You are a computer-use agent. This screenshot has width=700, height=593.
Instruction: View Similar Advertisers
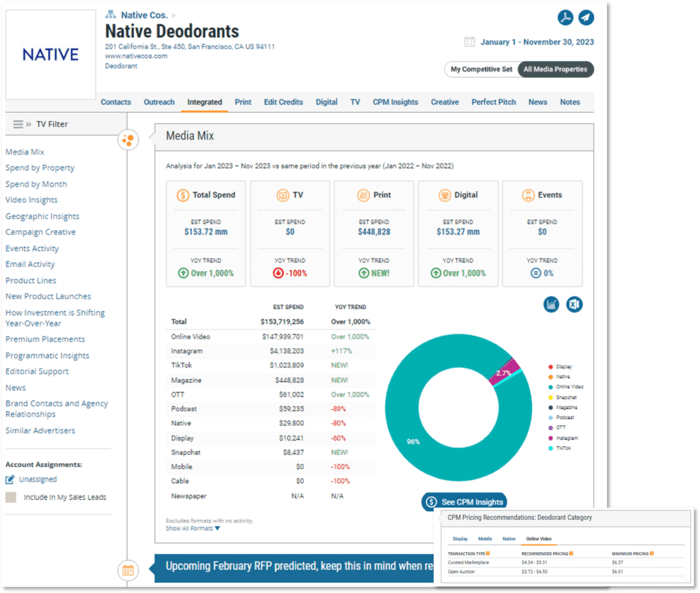pos(40,430)
